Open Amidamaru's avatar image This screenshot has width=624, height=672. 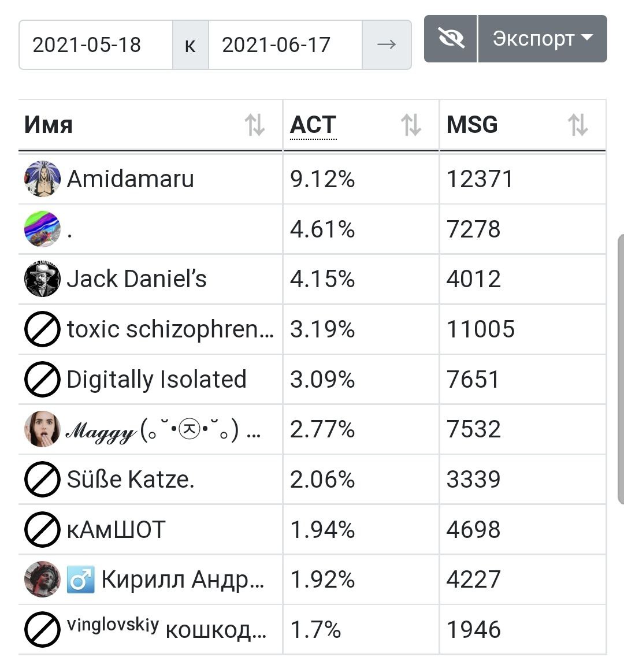[x=42, y=179]
